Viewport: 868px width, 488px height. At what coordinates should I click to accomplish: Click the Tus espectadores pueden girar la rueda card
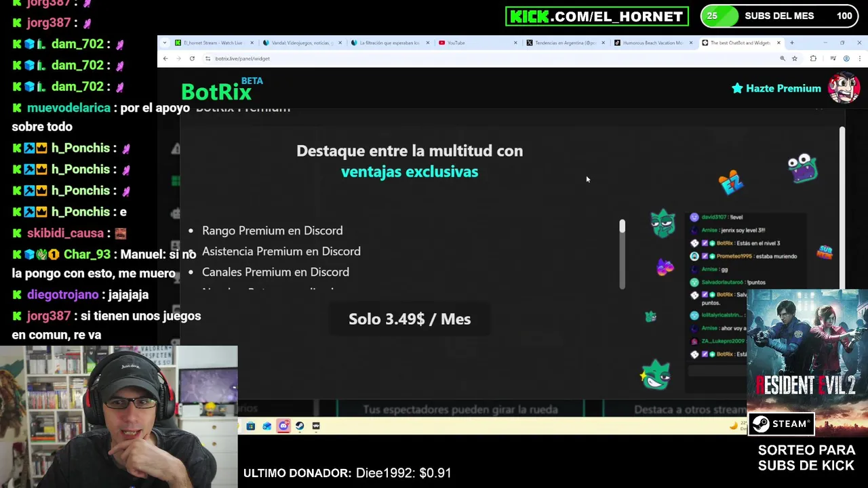pos(460,409)
